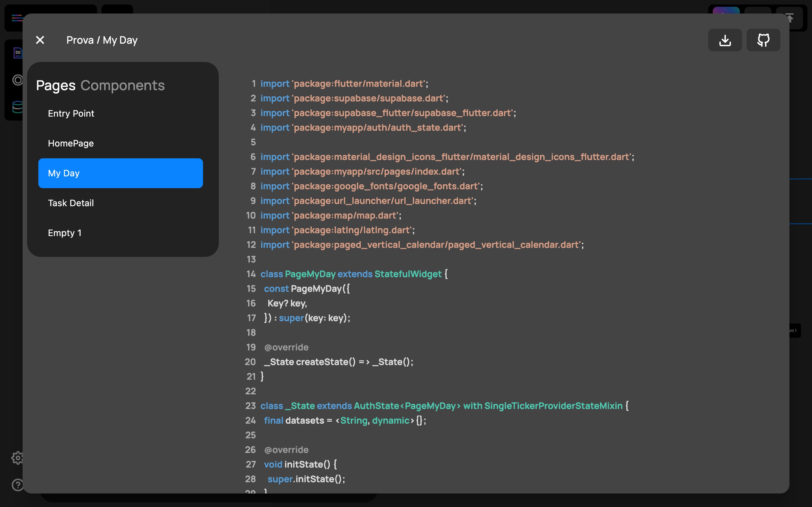Open the help question mark icon
The width and height of the screenshot is (812, 507).
[x=17, y=485]
